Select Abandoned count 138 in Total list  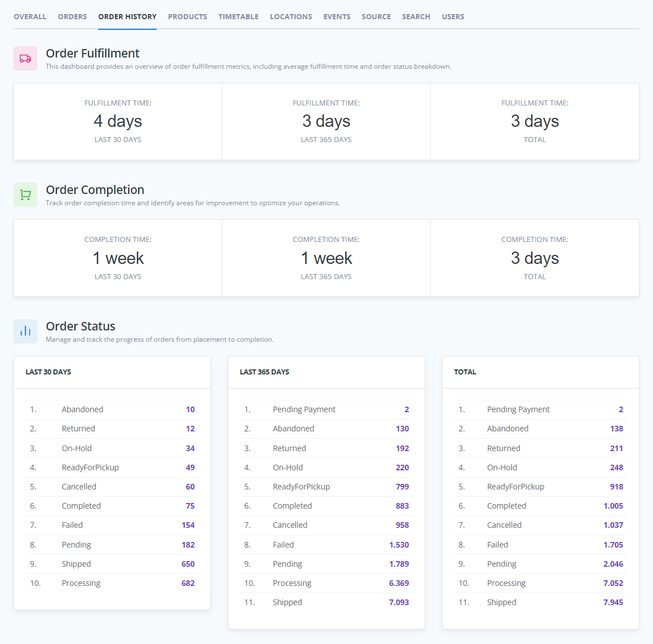(x=617, y=429)
